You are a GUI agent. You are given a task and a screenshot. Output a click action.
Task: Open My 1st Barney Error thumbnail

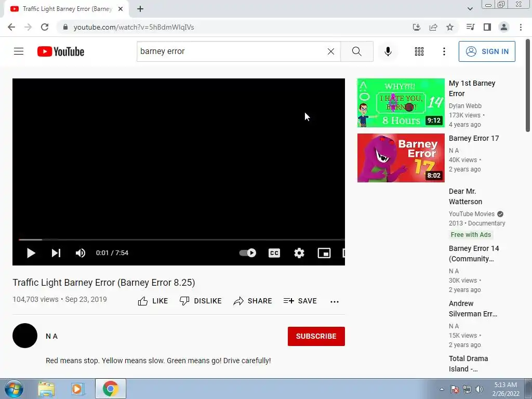pyautogui.click(x=401, y=103)
